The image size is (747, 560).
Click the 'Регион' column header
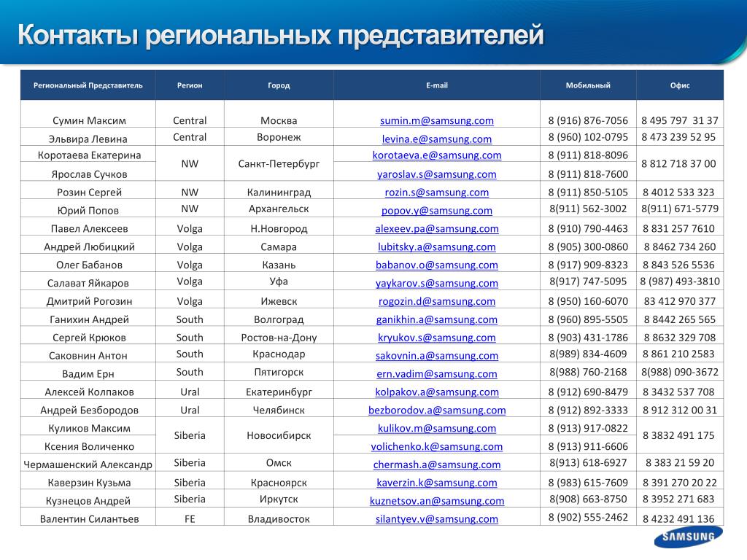[190, 85]
